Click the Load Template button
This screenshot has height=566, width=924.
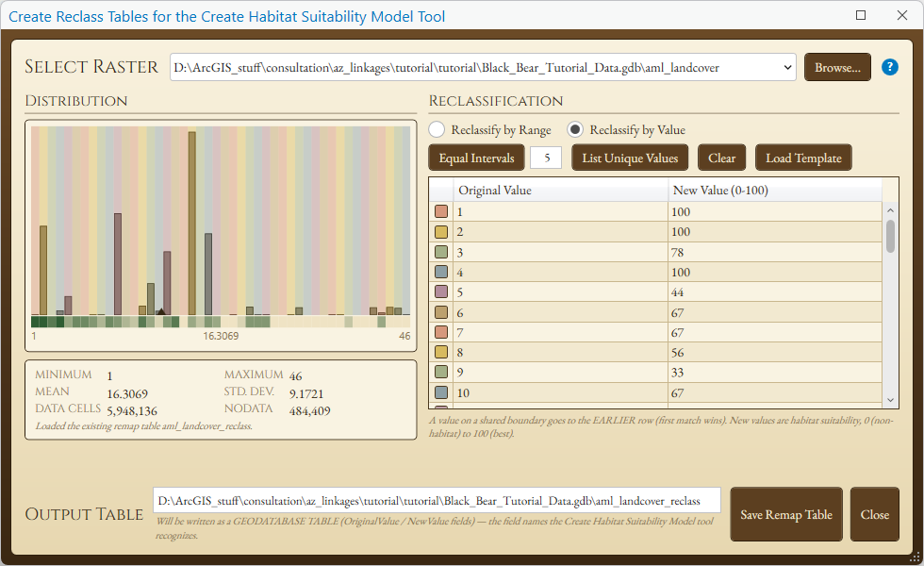[x=803, y=158]
